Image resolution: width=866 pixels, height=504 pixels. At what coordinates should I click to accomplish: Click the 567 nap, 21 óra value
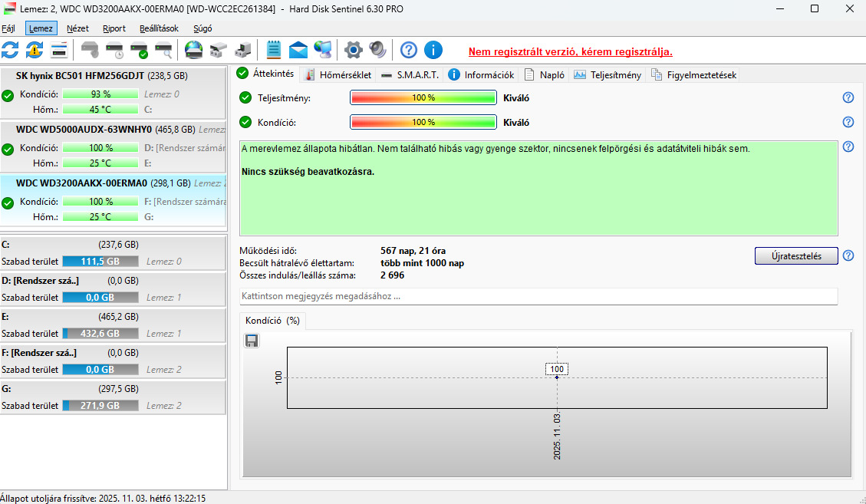coord(413,251)
